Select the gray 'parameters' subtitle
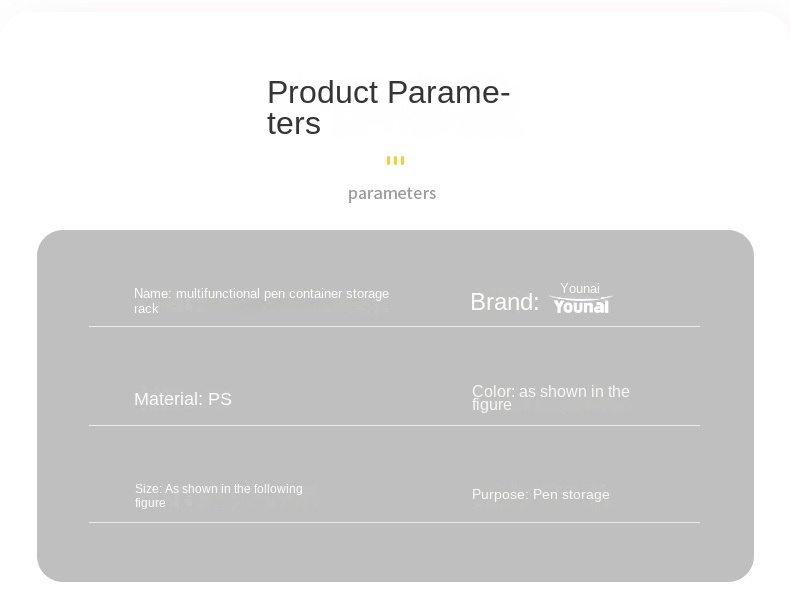 coord(392,193)
